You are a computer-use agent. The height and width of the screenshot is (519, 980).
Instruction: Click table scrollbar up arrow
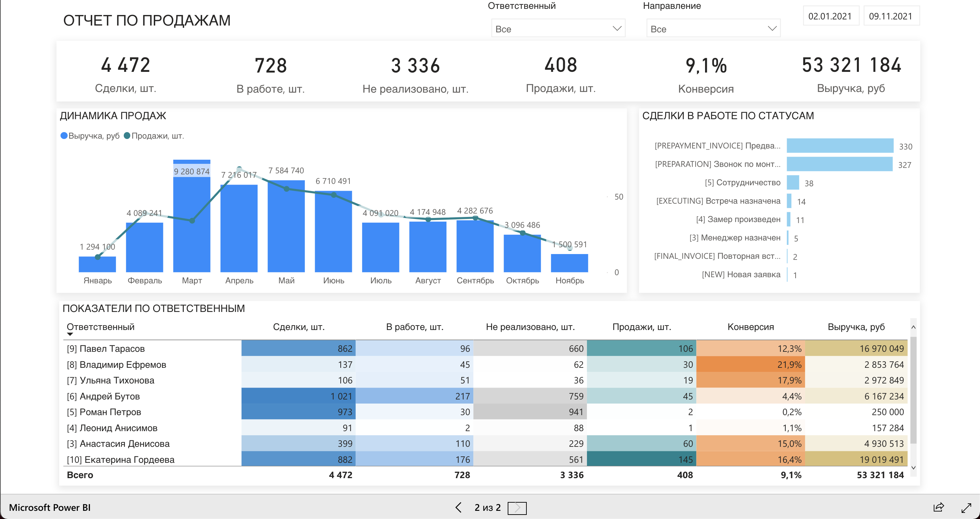point(913,327)
